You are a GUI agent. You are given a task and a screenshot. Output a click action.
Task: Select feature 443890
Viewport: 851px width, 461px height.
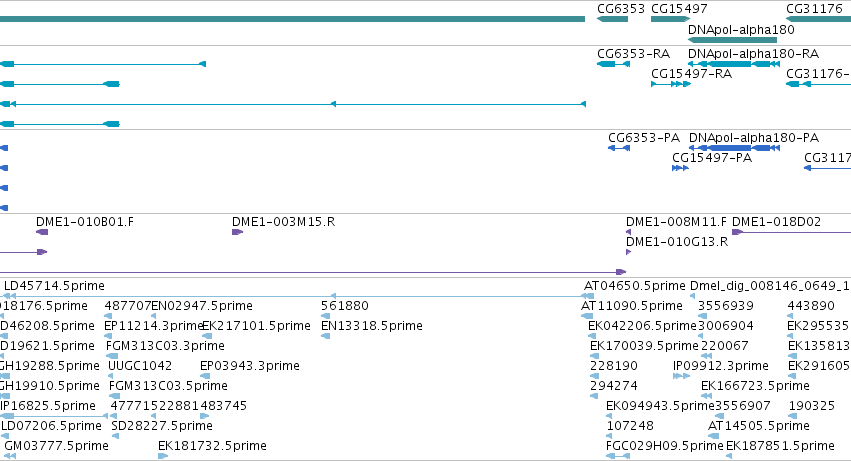coord(811,306)
